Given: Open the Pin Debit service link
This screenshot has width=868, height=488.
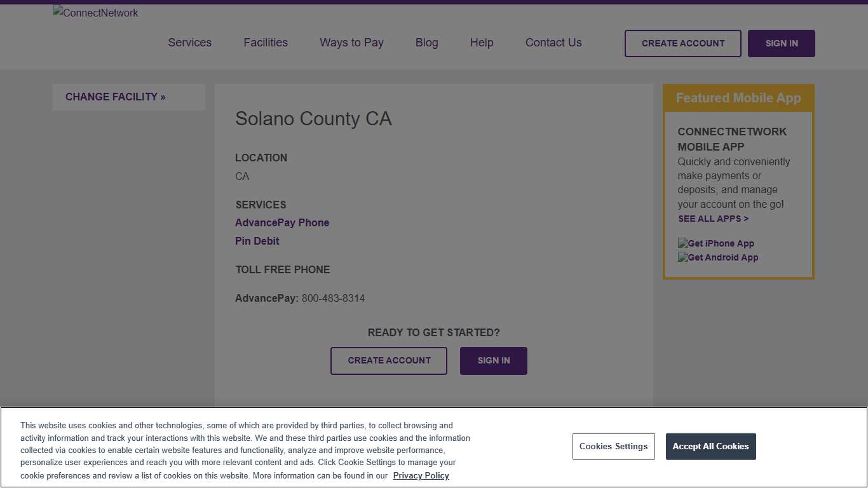Looking at the screenshot, I should coord(257,241).
